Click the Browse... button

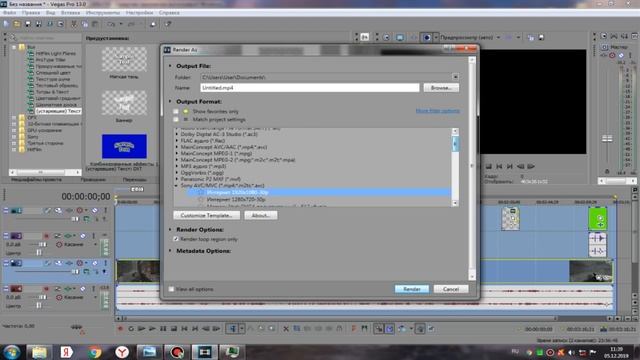[441, 88]
